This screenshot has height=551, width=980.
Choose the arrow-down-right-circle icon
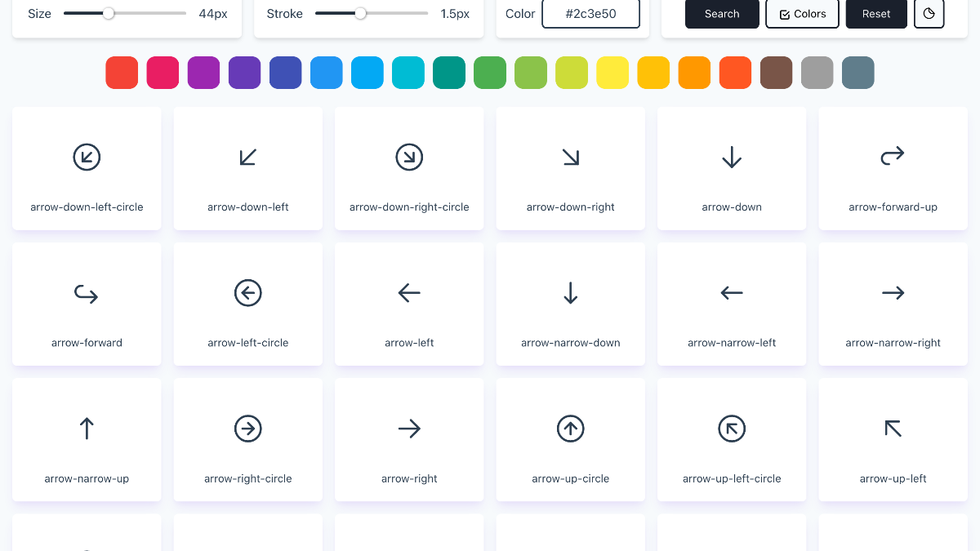pos(409,157)
